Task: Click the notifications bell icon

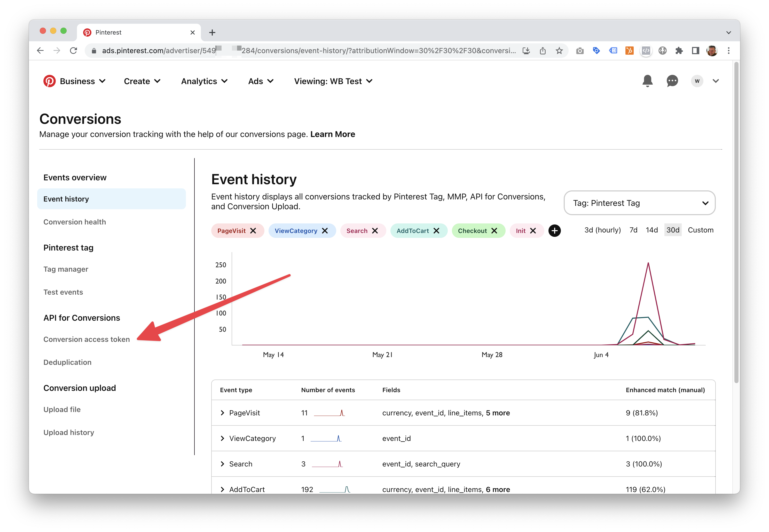Action: [x=647, y=81]
